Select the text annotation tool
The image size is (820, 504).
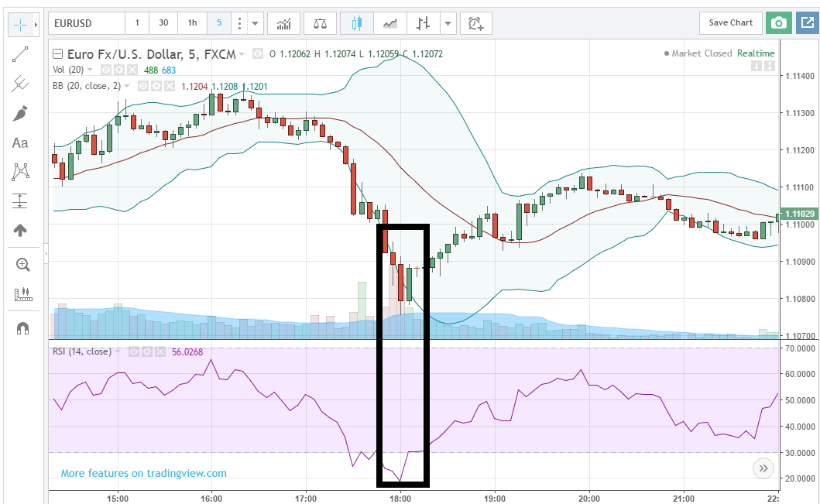(x=20, y=143)
